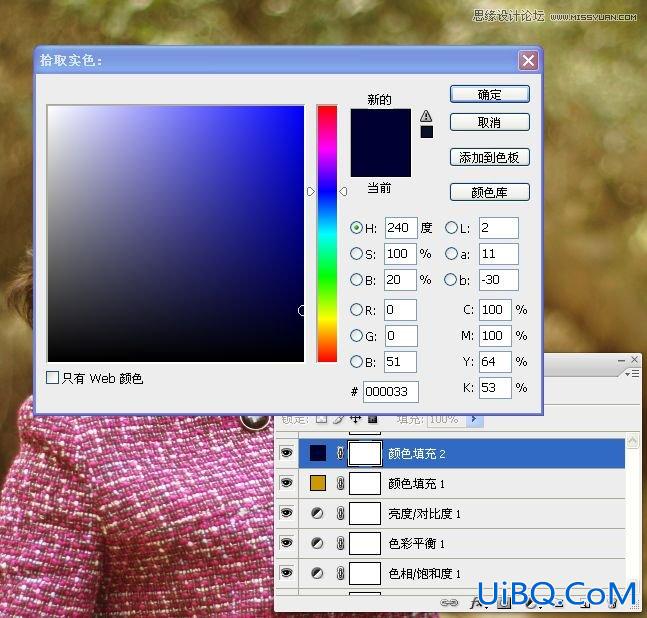Screen dimensions: 647x618
Task: Click the 颜色填充 2 layer's dark blue fill thumbnail
Action: point(318,453)
